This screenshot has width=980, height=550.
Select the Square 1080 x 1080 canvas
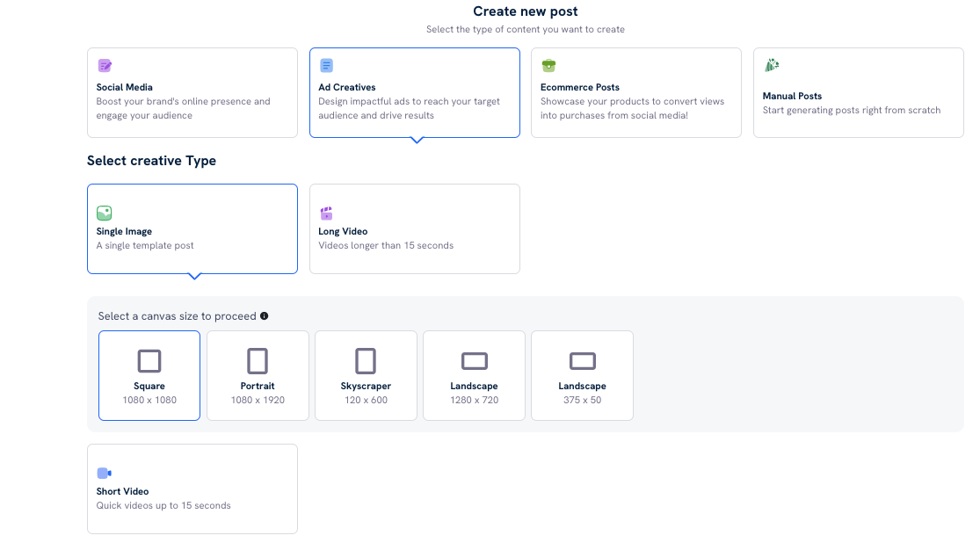149,375
